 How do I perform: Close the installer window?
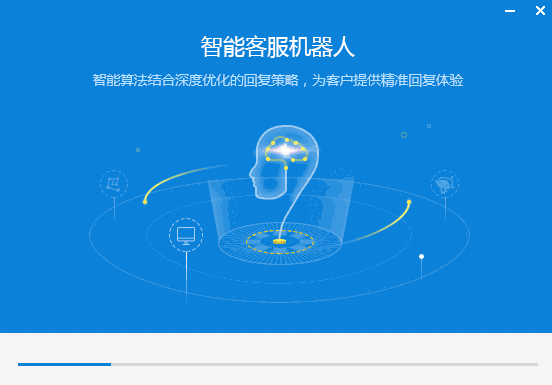click(540, 11)
